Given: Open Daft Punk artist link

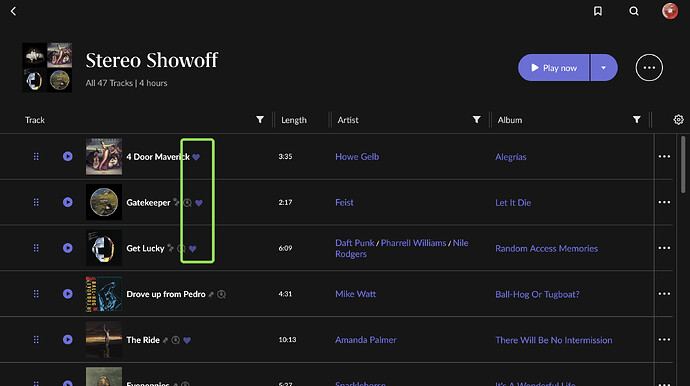Looking at the screenshot, I should coord(355,243).
